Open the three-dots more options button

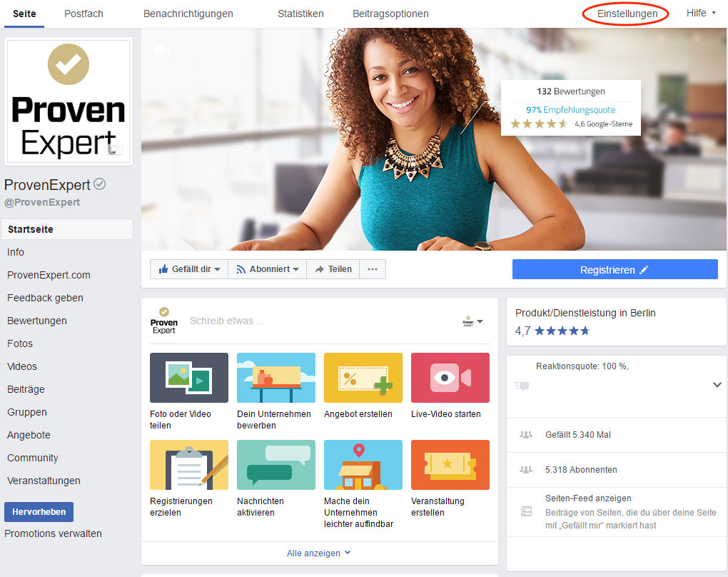click(373, 269)
